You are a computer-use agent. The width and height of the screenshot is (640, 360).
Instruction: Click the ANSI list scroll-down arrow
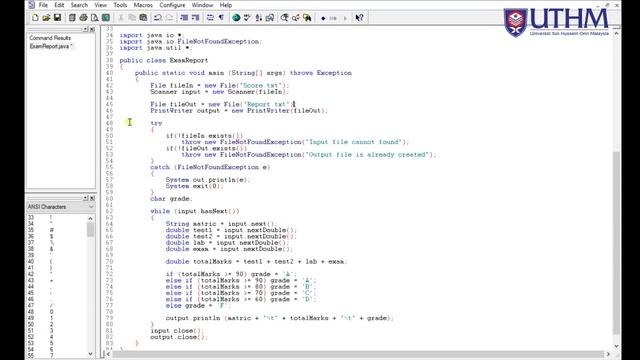[90, 354]
